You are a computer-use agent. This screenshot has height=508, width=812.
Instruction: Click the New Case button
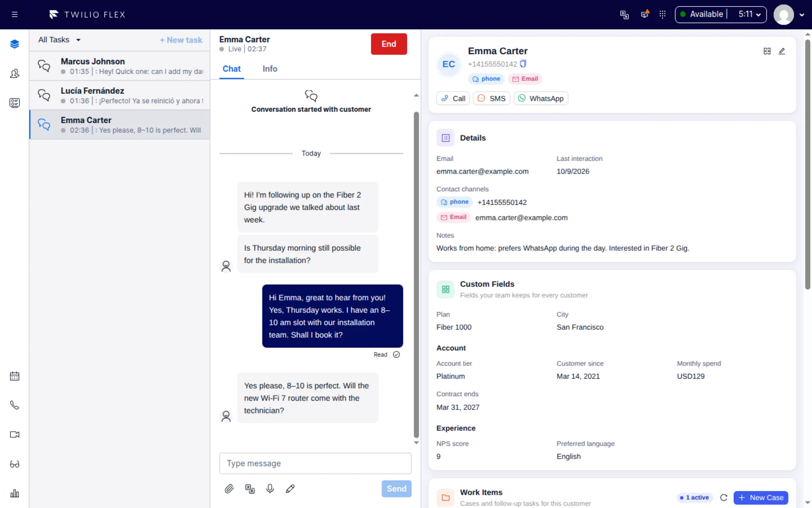coord(761,498)
